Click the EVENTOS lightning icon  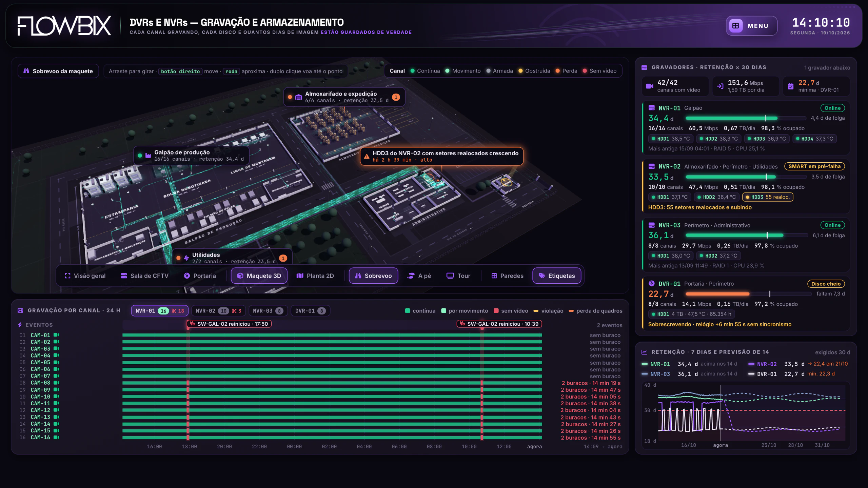tap(20, 325)
